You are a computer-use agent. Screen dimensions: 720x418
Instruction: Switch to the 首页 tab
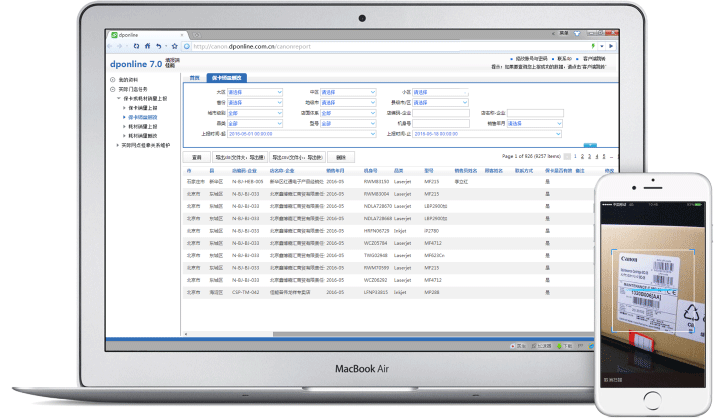[x=195, y=77]
